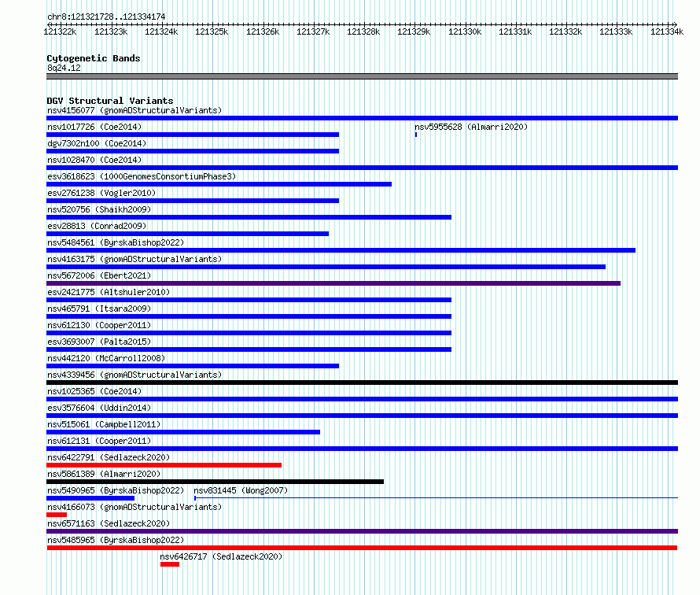Viewport: 700px width, 595px height.
Task: Click the 121325k ruler tick label
Action: pyautogui.click(x=212, y=31)
